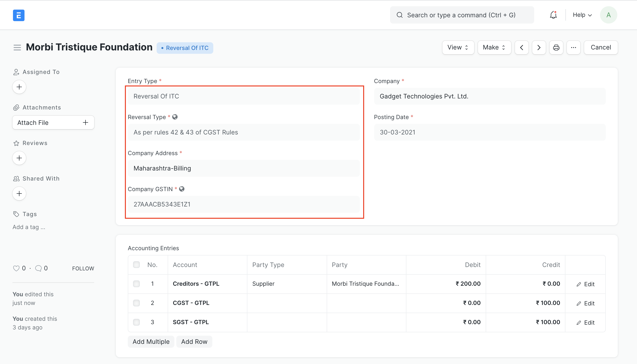Click the sidebar hamburger menu icon

pos(17,48)
